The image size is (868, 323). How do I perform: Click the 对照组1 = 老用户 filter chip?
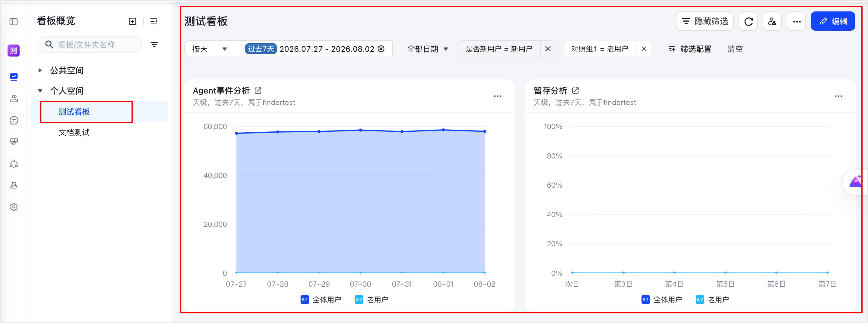coord(599,49)
